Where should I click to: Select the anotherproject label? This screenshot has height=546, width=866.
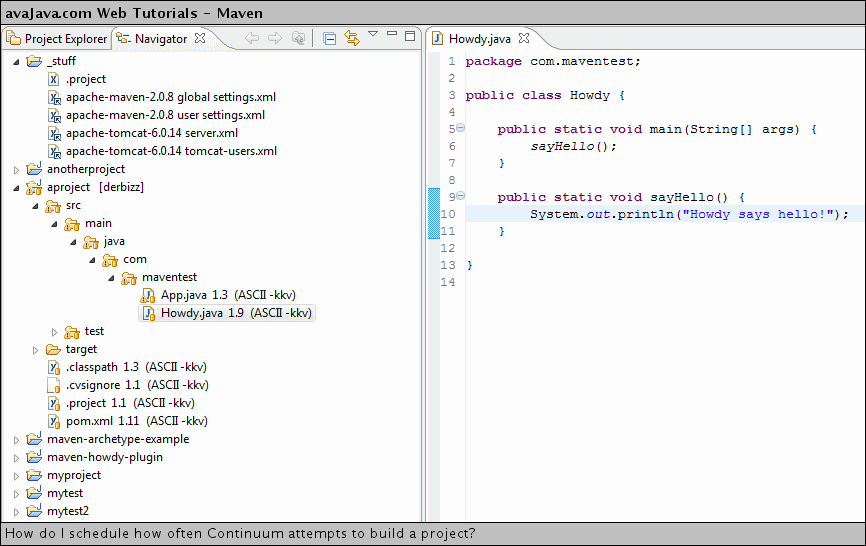tap(86, 169)
